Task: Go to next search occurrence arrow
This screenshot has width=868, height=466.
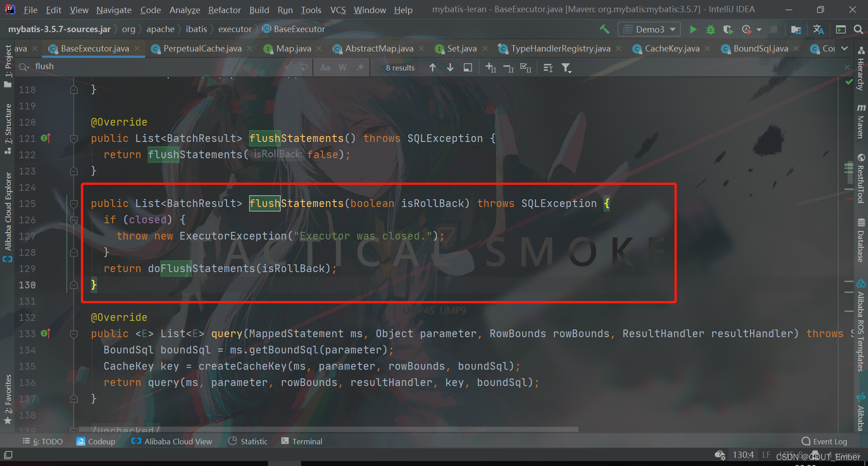Action: tap(450, 67)
